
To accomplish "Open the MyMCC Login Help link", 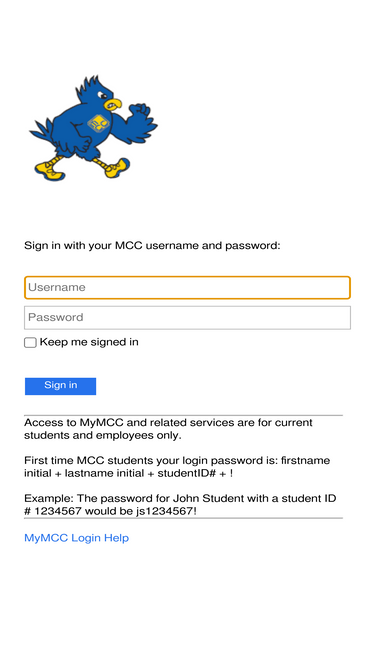I will pyautogui.click(x=77, y=538).
